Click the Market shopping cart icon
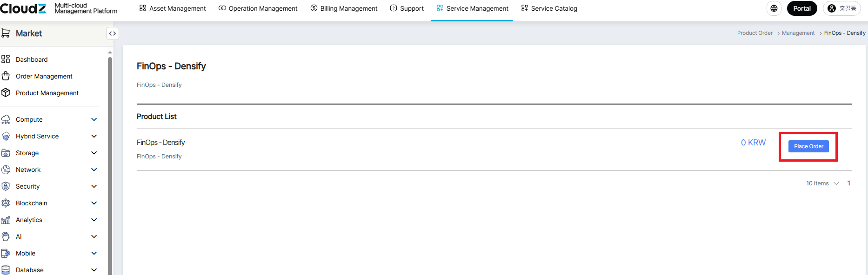This screenshot has width=868, height=275. [x=6, y=33]
